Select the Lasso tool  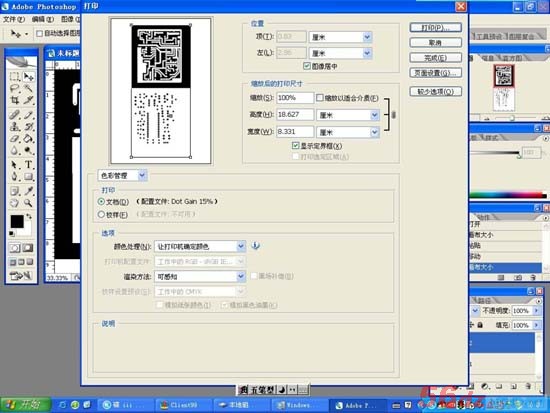[15, 88]
